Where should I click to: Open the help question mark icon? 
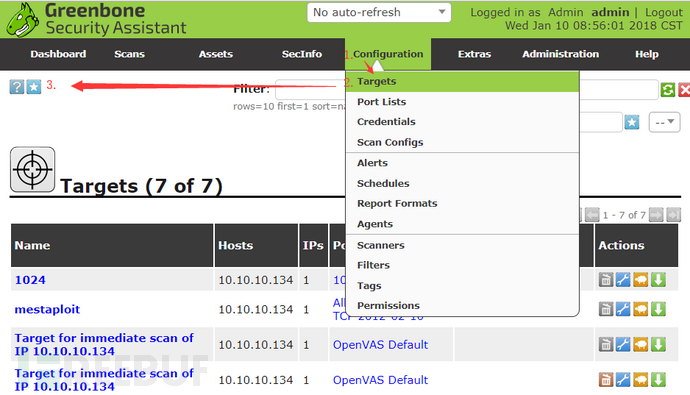(17, 87)
